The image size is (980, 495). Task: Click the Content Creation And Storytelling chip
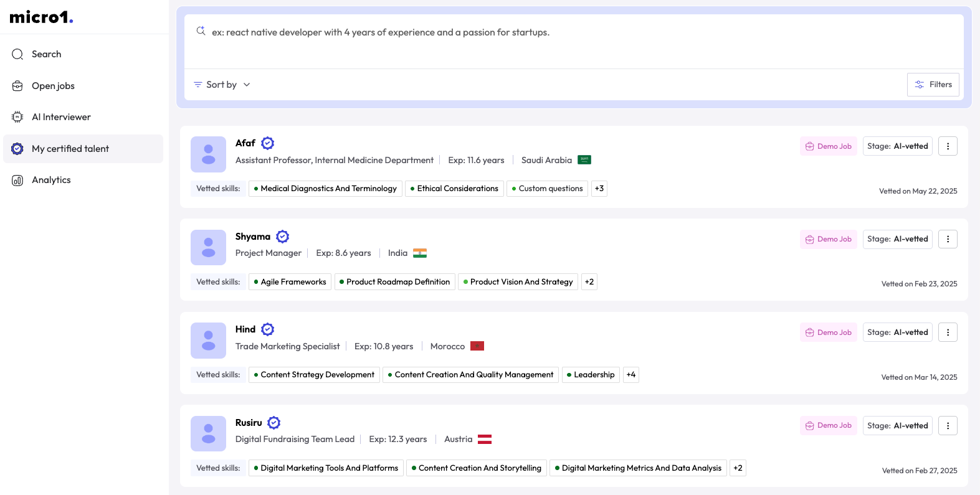pos(477,468)
